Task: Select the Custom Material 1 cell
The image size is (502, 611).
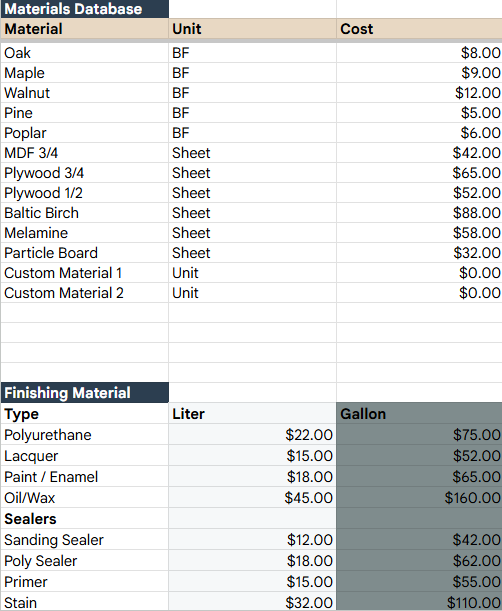Action: pyautogui.click(x=85, y=273)
